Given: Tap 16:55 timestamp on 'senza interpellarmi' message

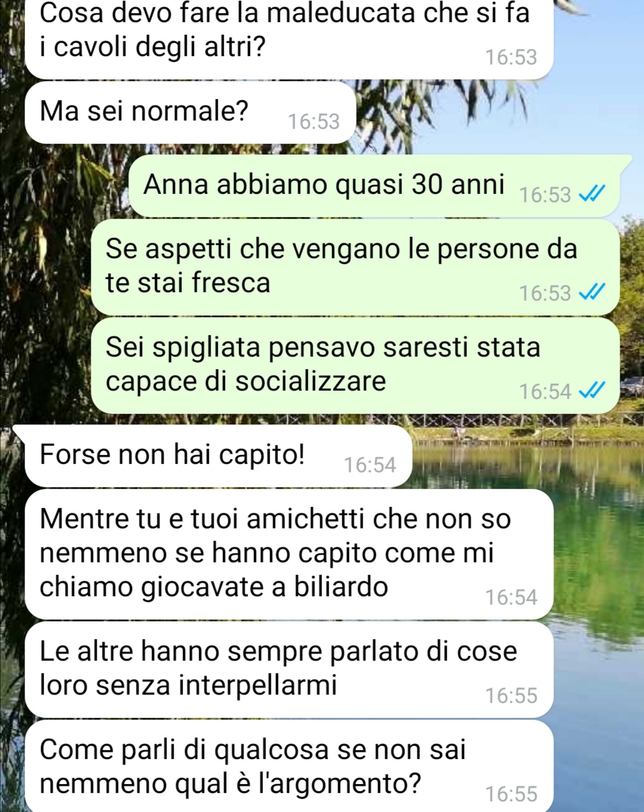Looking at the screenshot, I should tap(511, 696).
